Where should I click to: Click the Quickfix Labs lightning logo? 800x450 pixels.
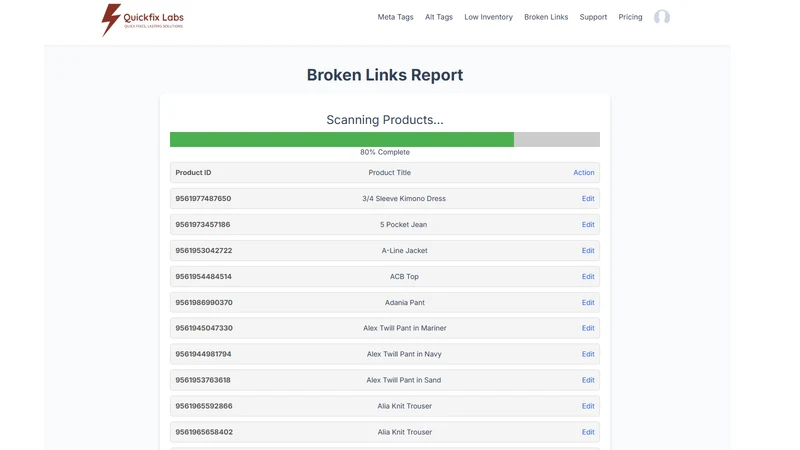(142, 20)
